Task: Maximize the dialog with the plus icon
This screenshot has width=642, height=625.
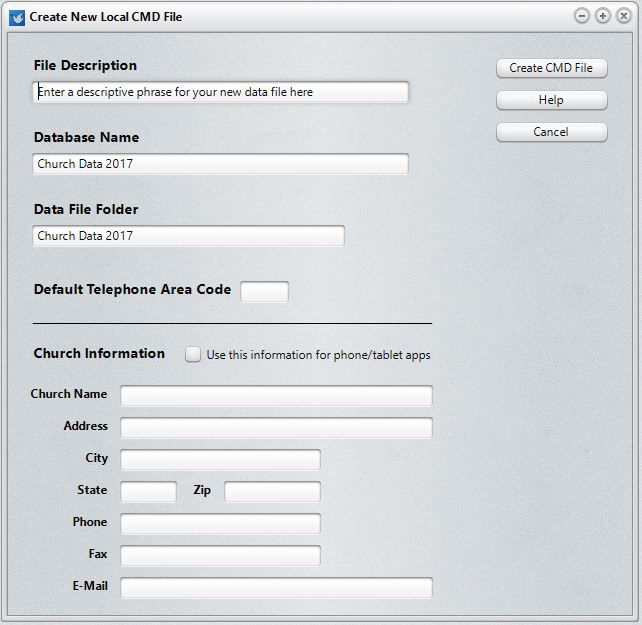Action: 603,16
